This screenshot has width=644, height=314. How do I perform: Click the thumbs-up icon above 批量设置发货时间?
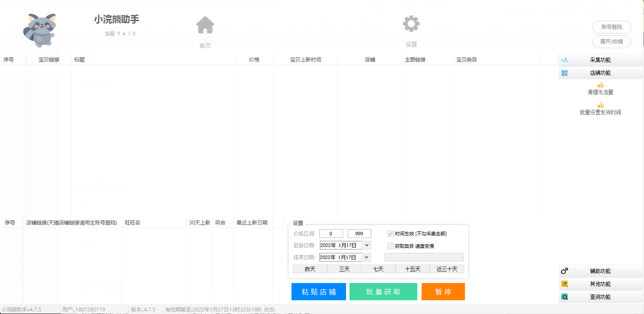coord(600,105)
